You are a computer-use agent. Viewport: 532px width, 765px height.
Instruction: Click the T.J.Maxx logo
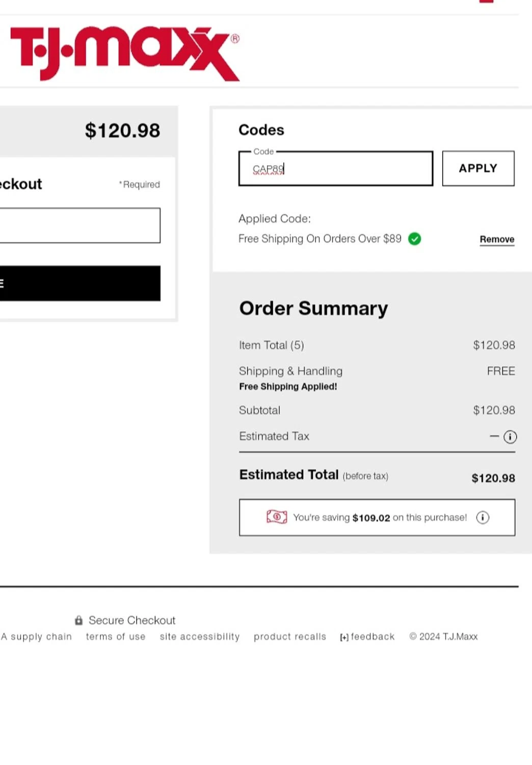125,53
